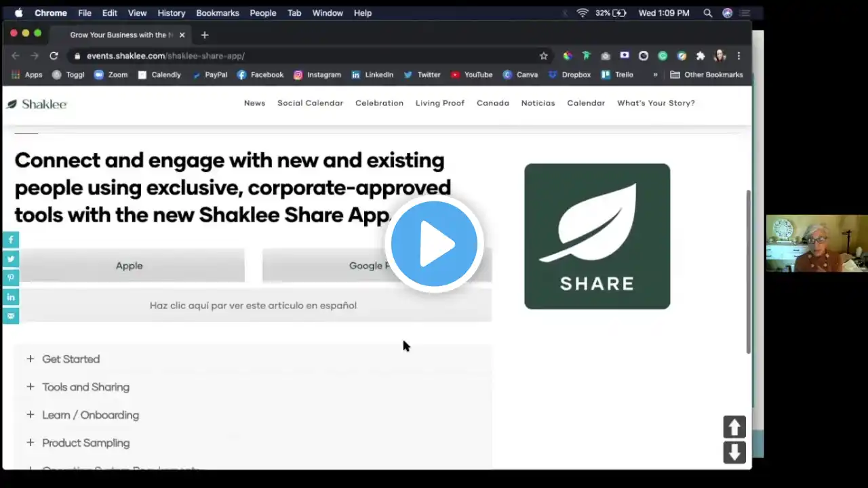Share page via LinkedIn side icon

tap(11, 297)
